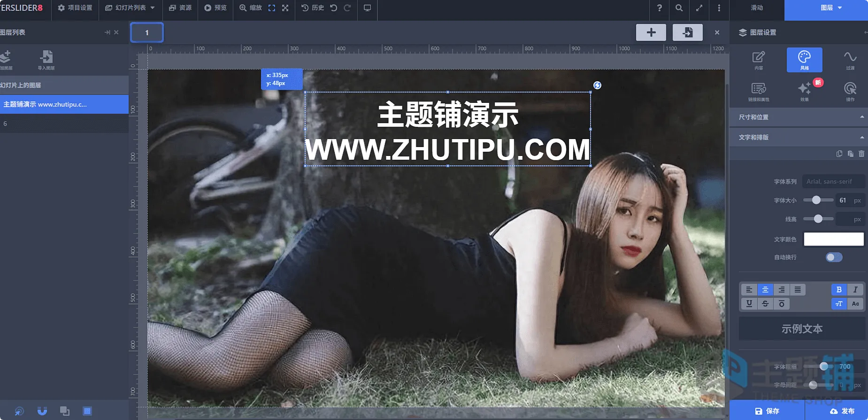The width and height of the screenshot is (868, 420).
Task: Select layer 主题铺演示 www.zhutipu.c...
Action: pyautogui.click(x=64, y=104)
